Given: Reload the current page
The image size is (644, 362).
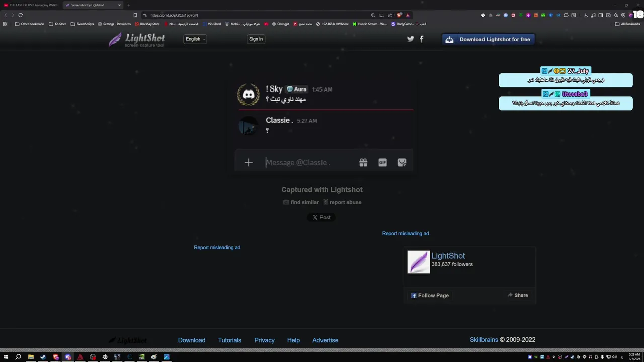Looking at the screenshot, I should coord(21,15).
